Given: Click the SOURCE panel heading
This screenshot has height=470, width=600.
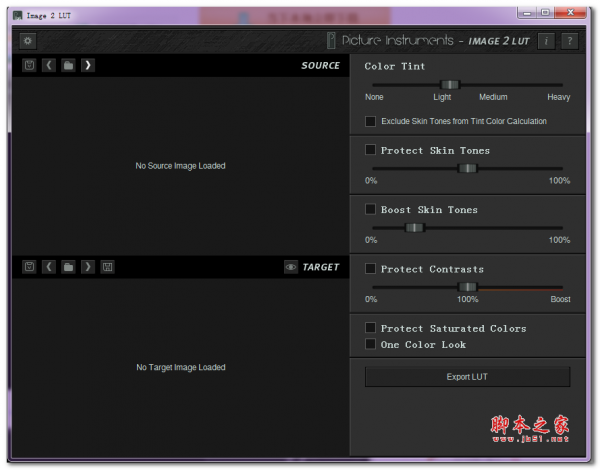Looking at the screenshot, I should point(320,66).
